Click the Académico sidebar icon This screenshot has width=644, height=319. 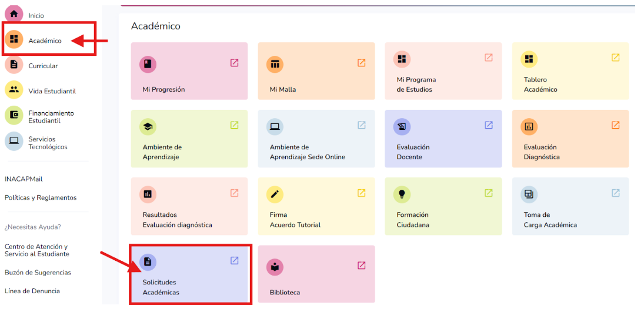point(14,39)
